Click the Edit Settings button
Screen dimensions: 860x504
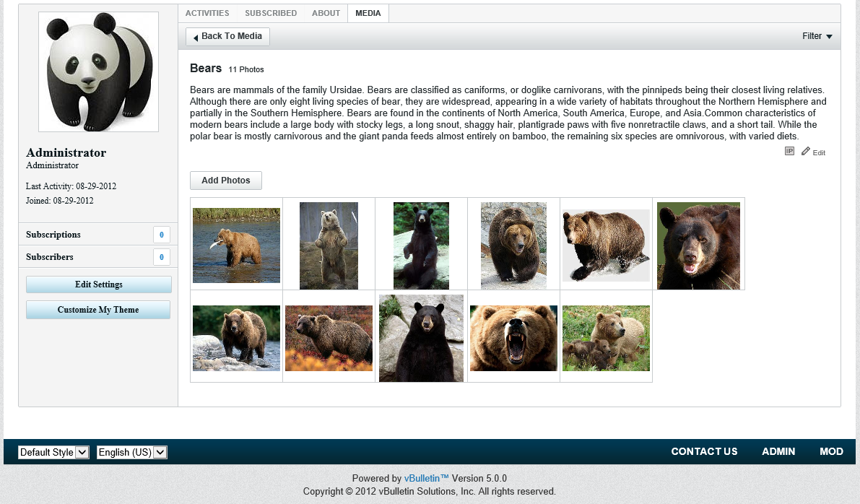(x=99, y=284)
